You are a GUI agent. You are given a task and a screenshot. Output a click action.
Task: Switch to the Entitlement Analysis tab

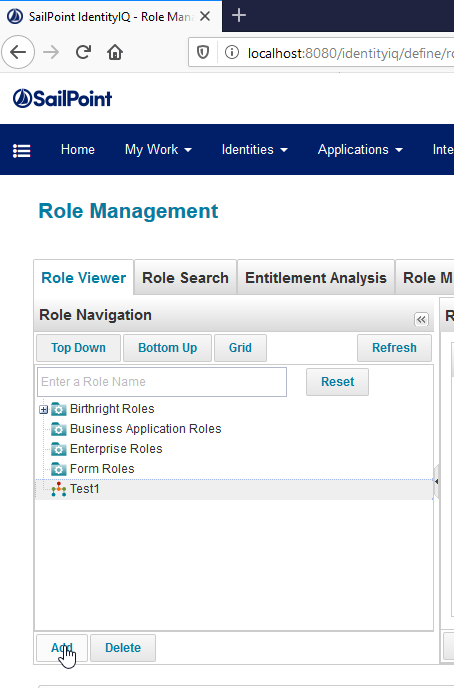click(316, 278)
